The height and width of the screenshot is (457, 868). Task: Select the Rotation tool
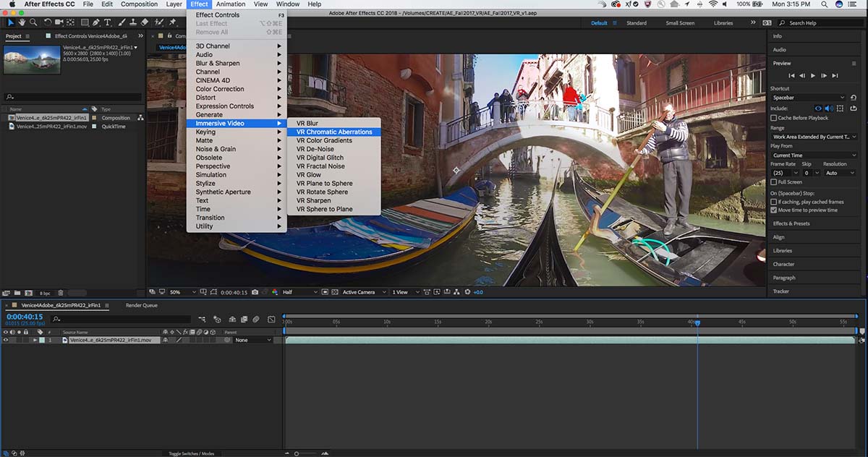[48, 22]
